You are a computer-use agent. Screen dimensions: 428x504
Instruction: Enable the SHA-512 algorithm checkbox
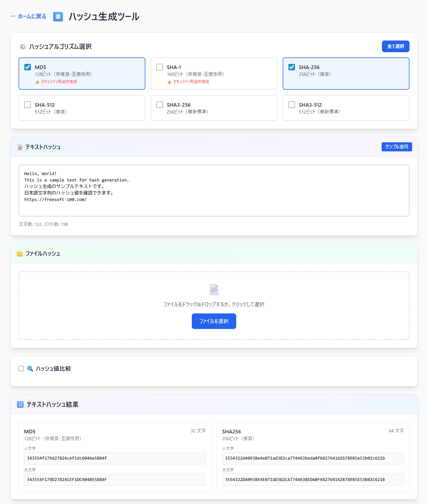(x=28, y=105)
